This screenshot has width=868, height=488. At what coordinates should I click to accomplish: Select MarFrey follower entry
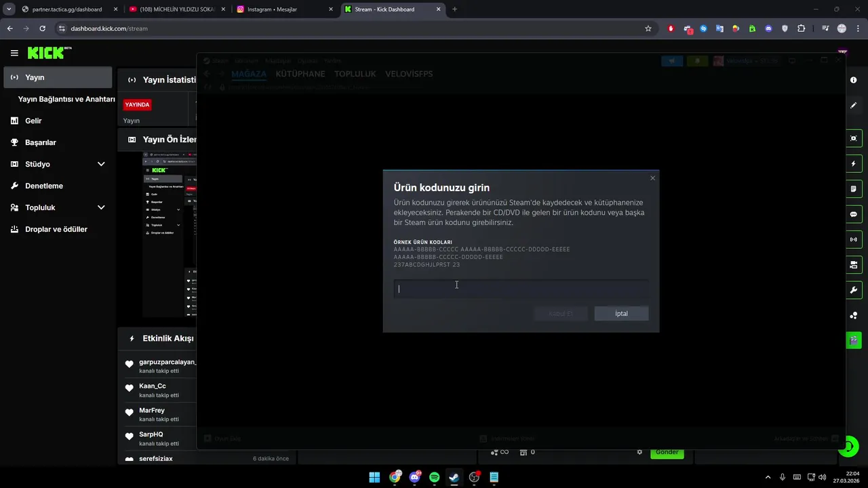click(x=161, y=414)
